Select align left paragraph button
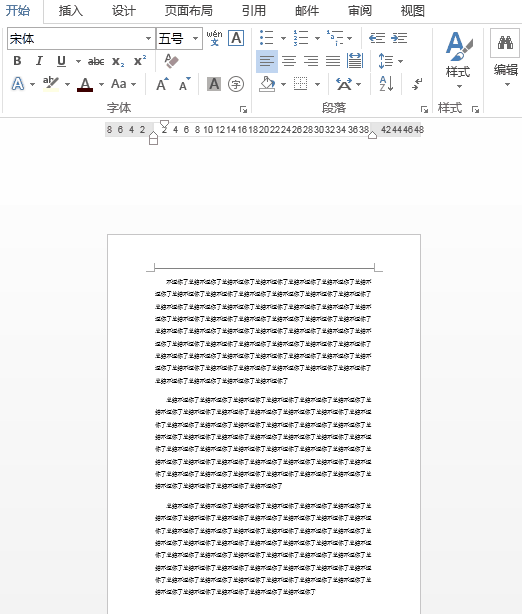The width and height of the screenshot is (522, 614). pyautogui.click(x=267, y=61)
